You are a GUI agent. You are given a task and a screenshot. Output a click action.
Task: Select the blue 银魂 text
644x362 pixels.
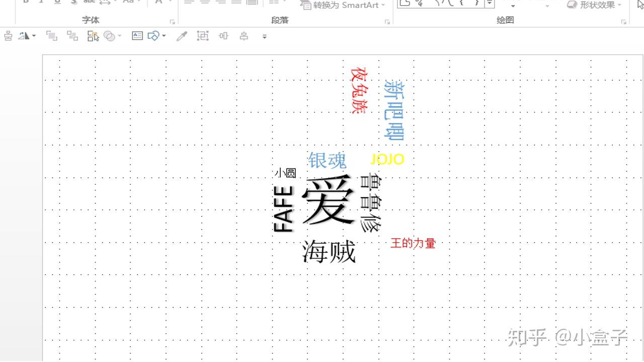328,160
